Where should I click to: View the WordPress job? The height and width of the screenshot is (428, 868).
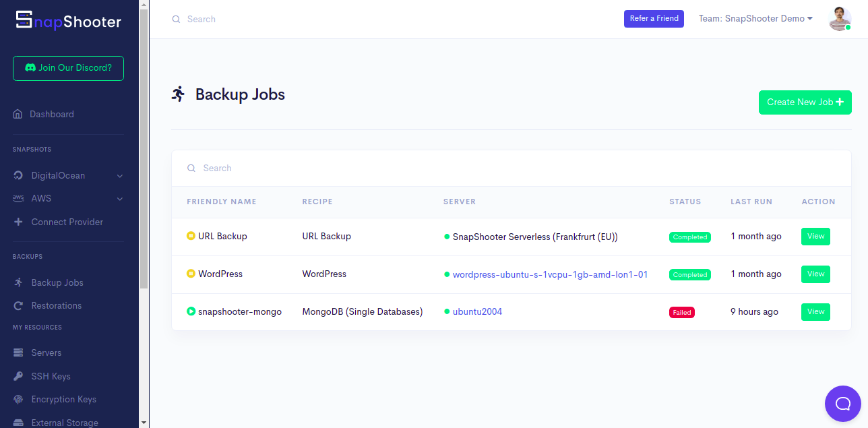(815, 274)
